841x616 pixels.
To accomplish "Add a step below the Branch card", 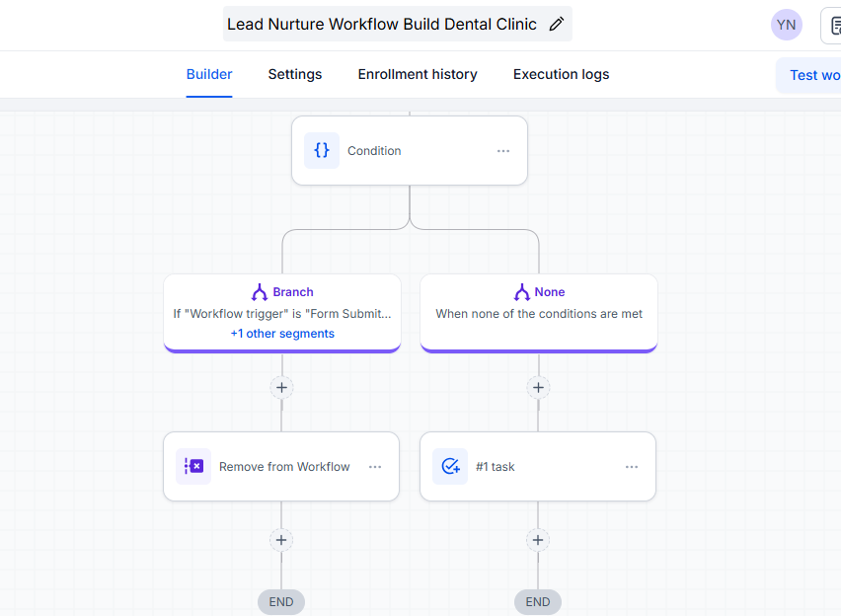I will [281, 387].
